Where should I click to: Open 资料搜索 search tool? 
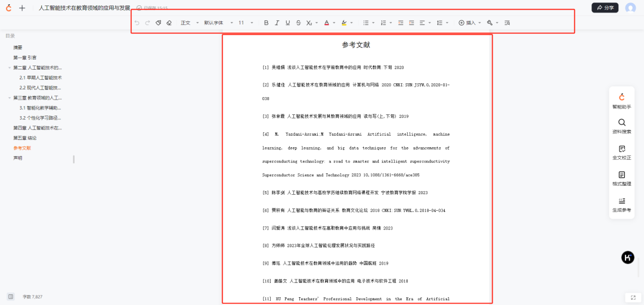(621, 127)
